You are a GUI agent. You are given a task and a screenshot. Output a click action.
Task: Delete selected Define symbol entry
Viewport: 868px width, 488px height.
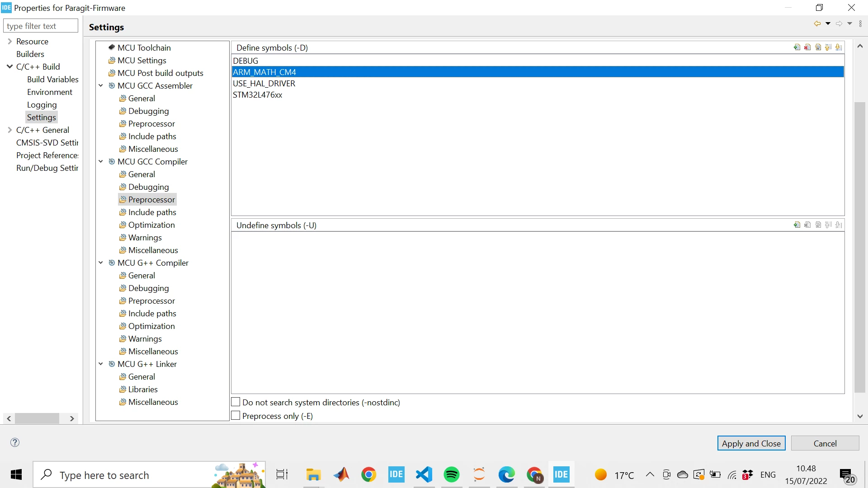point(807,47)
